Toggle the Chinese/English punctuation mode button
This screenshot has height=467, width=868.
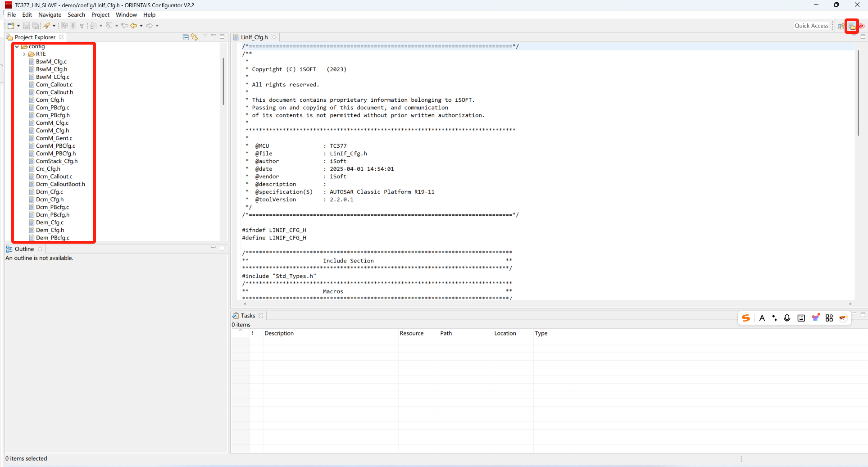point(774,318)
